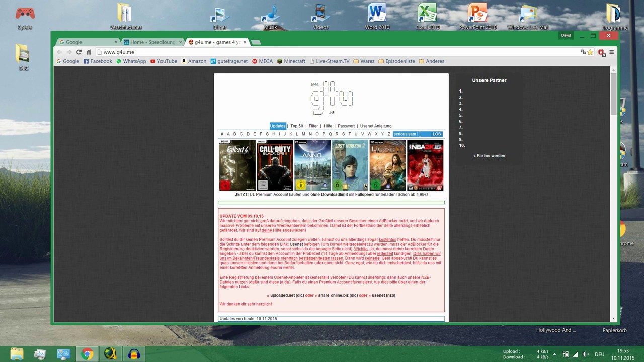Filter games by letter A
The width and height of the screenshot is (644, 362).
point(228,134)
